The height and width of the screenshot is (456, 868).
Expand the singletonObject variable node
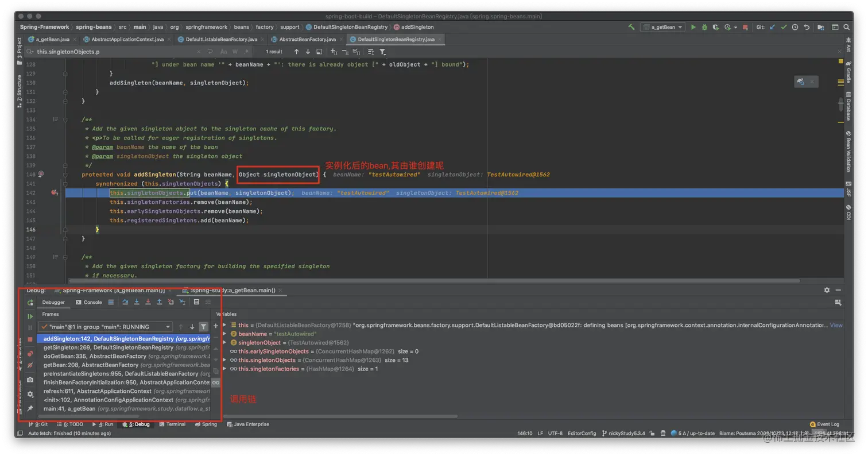tap(224, 343)
